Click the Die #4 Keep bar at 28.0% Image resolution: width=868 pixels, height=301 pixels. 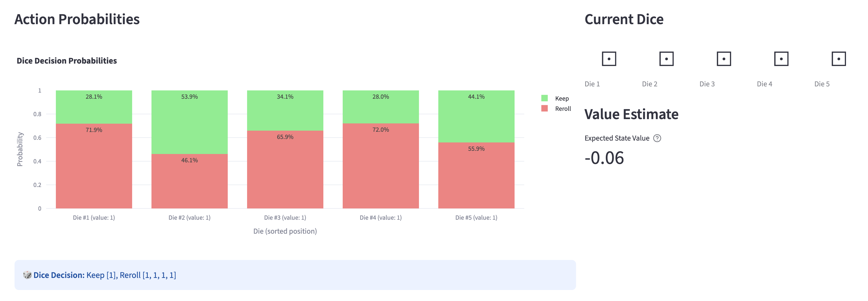pyautogui.click(x=381, y=107)
